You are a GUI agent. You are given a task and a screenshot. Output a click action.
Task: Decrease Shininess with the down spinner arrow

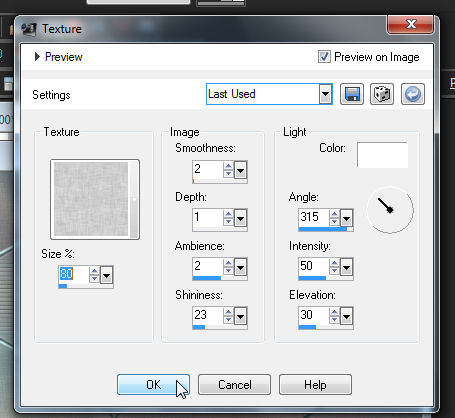coord(228,320)
